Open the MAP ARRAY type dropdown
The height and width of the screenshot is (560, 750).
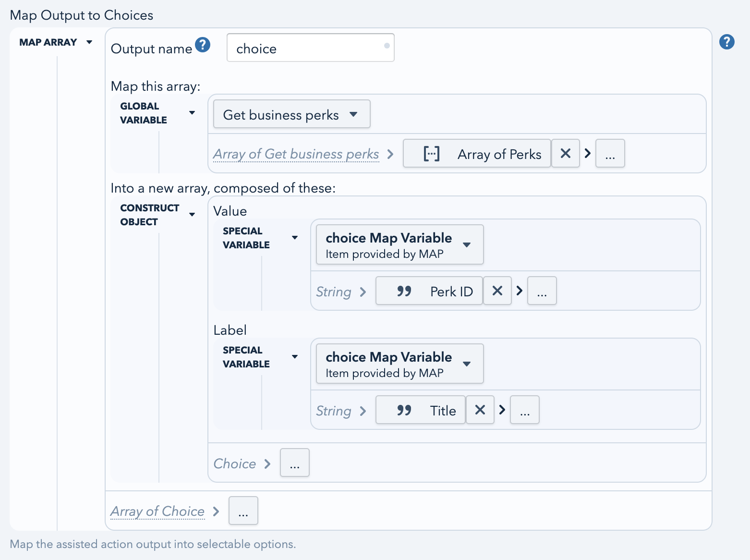coord(55,42)
